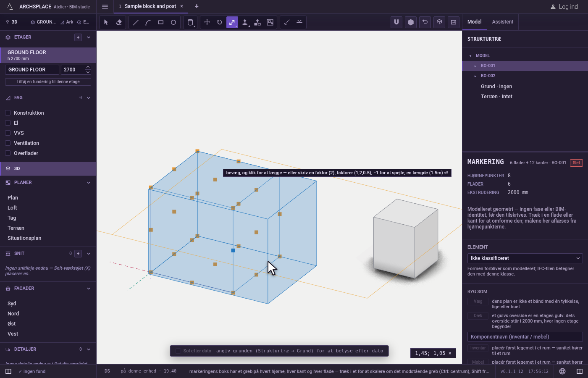Activate the rotate tool
The width and height of the screenshot is (588, 378).
(x=220, y=22)
